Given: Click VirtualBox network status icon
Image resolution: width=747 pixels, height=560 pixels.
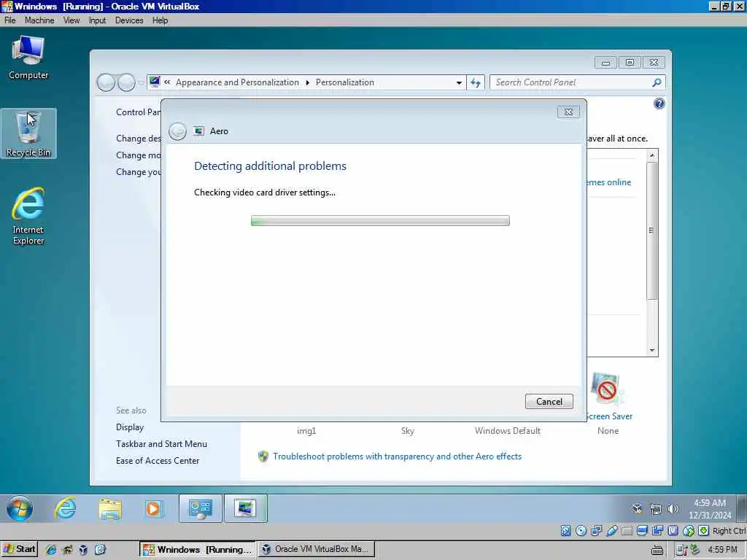Looking at the screenshot, I should (x=596, y=531).
